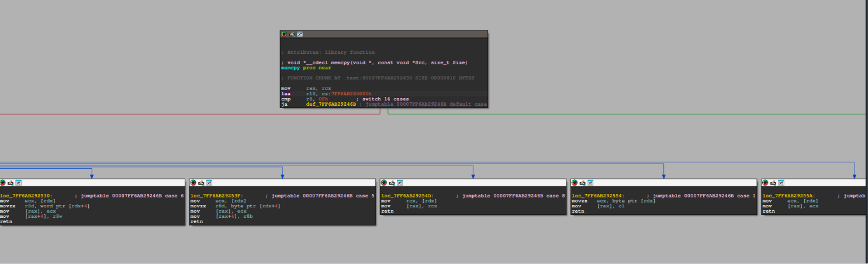Click group nodes icon on loc_7FF6AB292530 node

point(19,183)
